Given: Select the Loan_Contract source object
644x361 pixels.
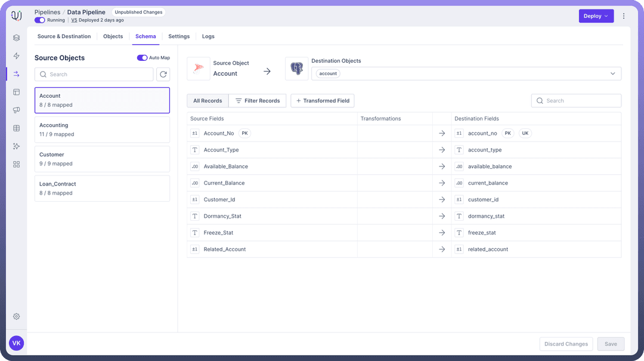Looking at the screenshot, I should [x=102, y=189].
